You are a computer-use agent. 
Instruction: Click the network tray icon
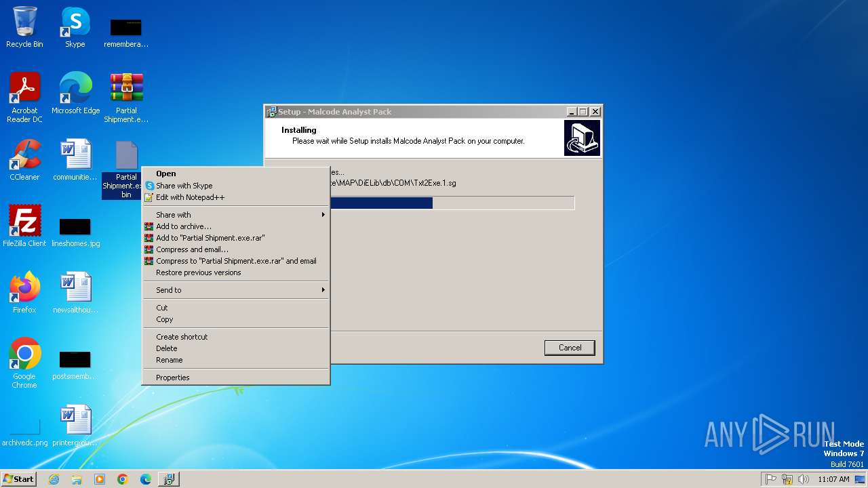point(787,479)
